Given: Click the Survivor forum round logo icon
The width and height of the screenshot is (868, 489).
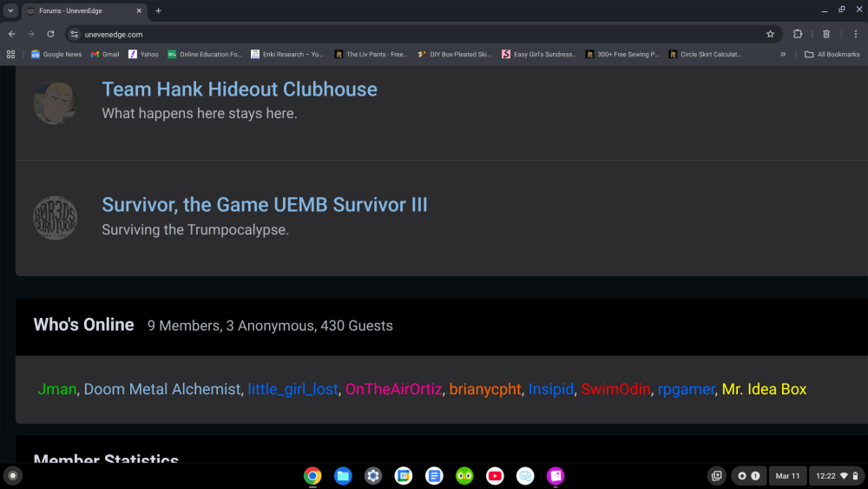Looking at the screenshot, I should 54,218.
